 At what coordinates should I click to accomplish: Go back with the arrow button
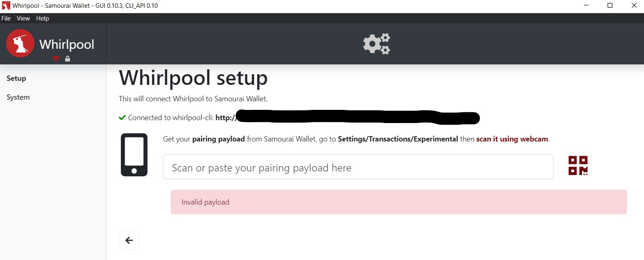pos(129,240)
